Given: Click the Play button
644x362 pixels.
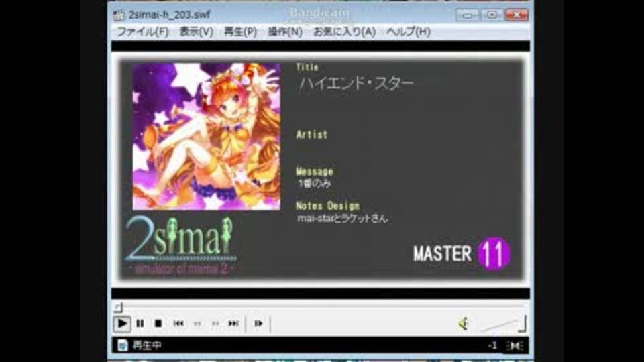Looking at the screenshot, I should 122,324.
